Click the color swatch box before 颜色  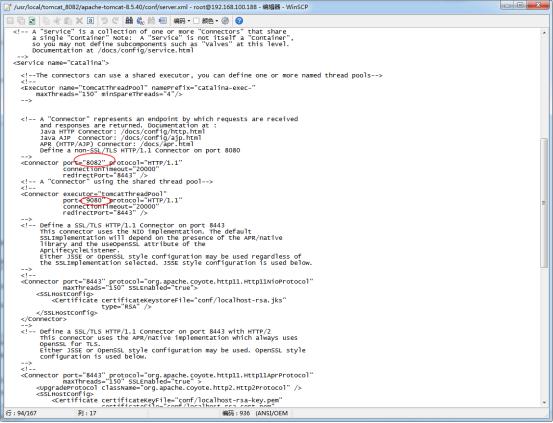point(196,21)
